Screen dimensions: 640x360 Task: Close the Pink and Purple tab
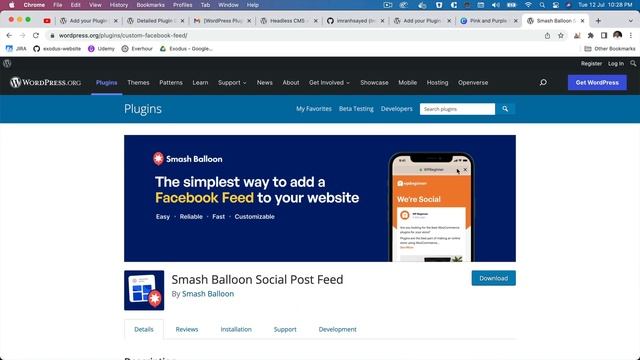point(516,20)
